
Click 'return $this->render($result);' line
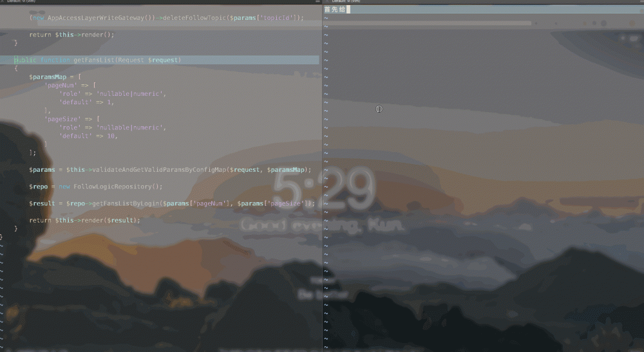[84, 220]
